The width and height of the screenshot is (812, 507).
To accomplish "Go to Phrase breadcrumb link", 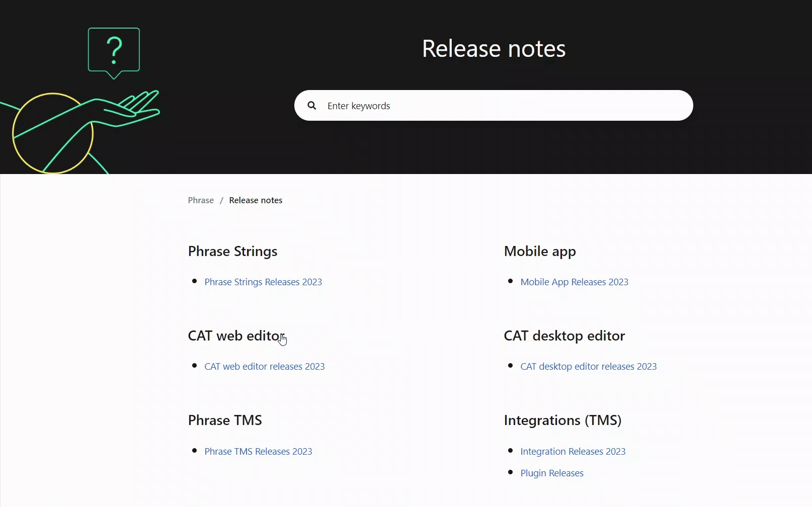I will coord(201,200).
